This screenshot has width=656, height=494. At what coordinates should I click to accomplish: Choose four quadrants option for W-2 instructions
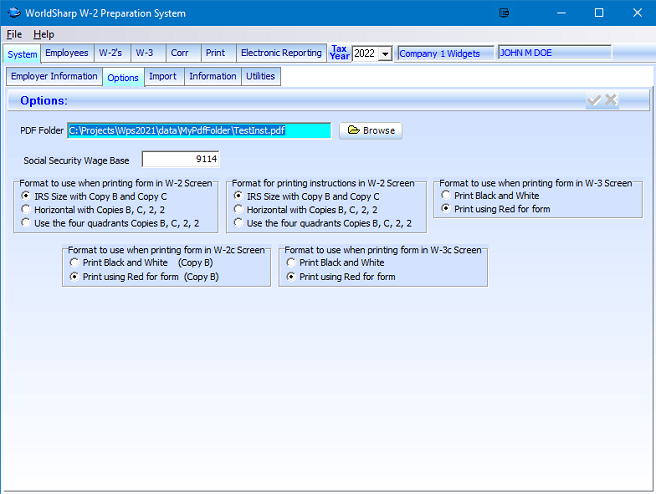click(238, 223)
